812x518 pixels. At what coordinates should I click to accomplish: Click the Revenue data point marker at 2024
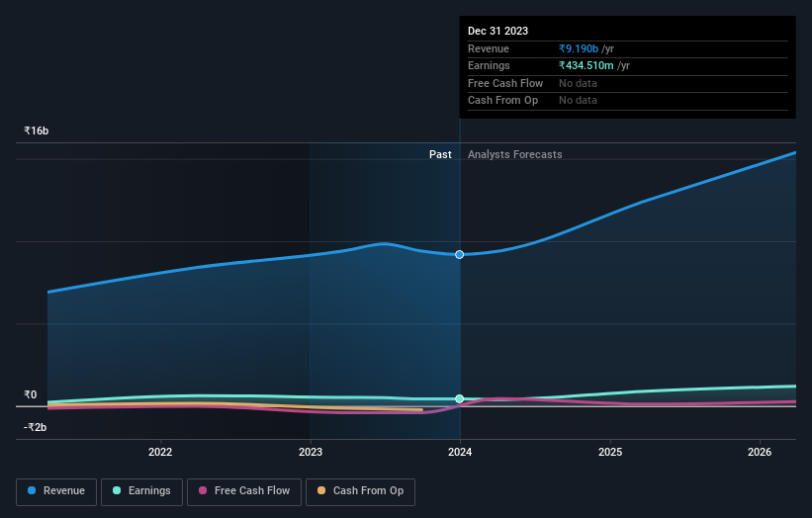(459, 255)
